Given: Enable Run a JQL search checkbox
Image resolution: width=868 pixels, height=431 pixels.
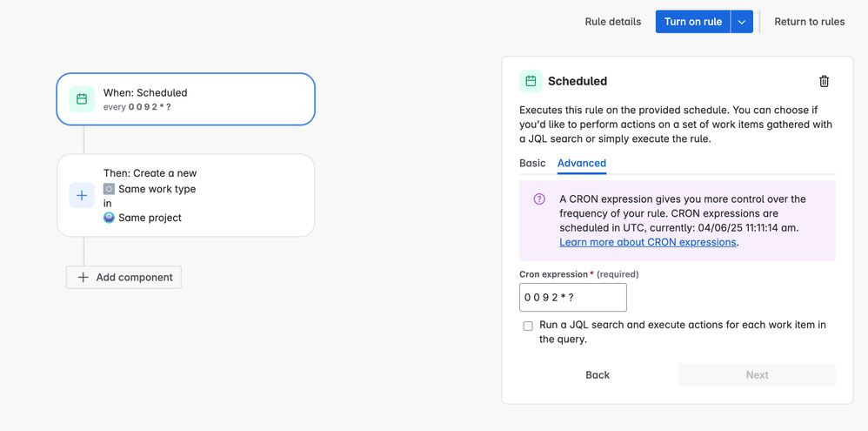Looking at the screenshot, I should [528, 326].
